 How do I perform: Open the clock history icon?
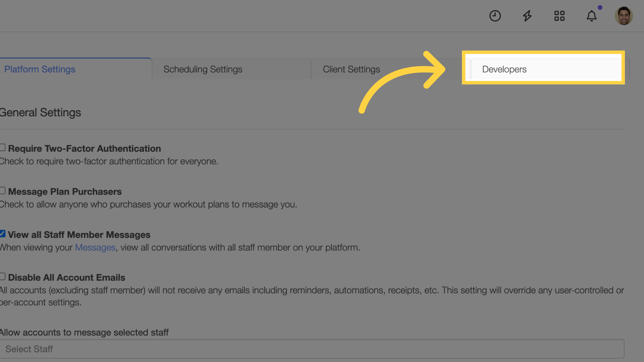coord(495,16)
